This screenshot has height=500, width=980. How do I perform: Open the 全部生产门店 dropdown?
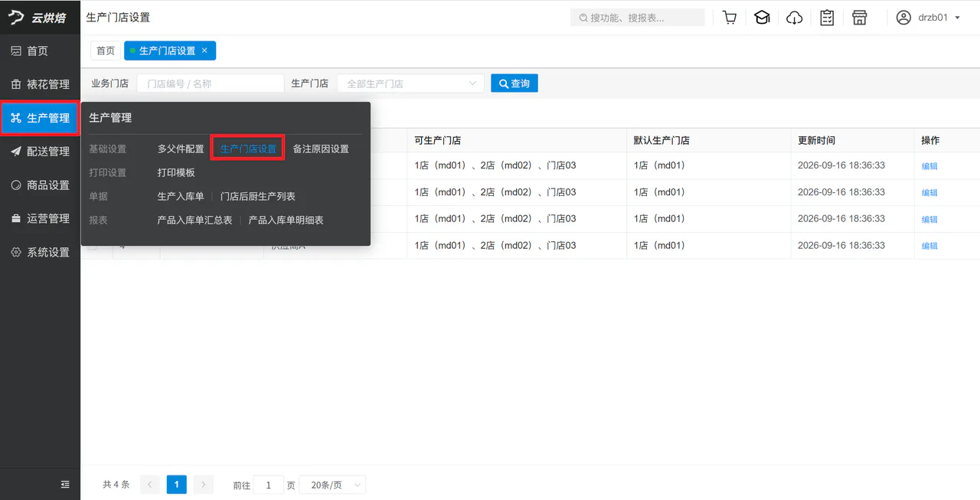410,83
